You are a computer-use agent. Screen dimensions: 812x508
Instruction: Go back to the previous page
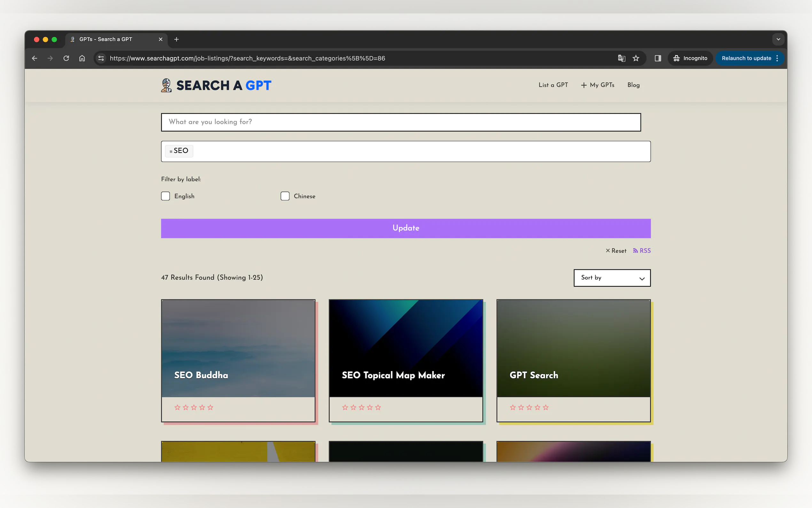coord(35,58)
